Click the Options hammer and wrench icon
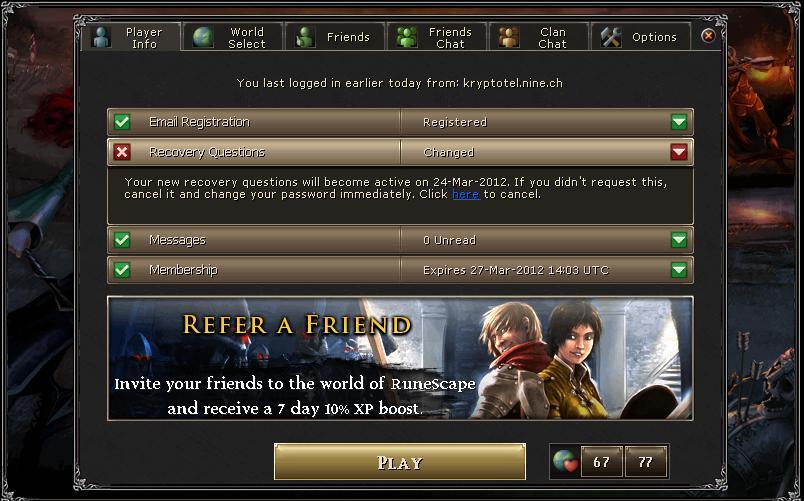 pyautogui.click(x=611, y=37)
